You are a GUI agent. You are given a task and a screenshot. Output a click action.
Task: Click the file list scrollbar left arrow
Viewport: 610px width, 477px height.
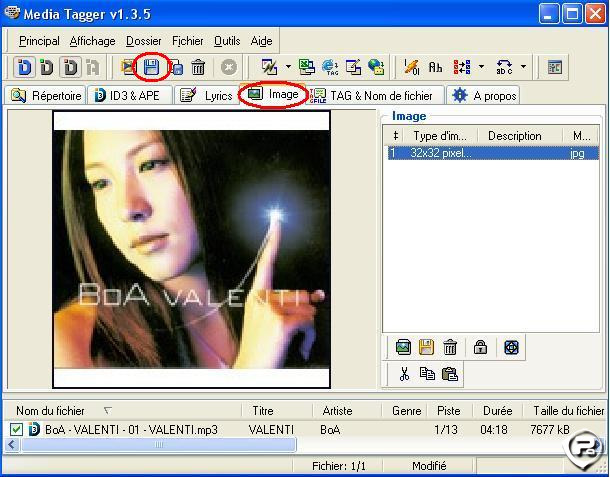(x=12, y=444)
